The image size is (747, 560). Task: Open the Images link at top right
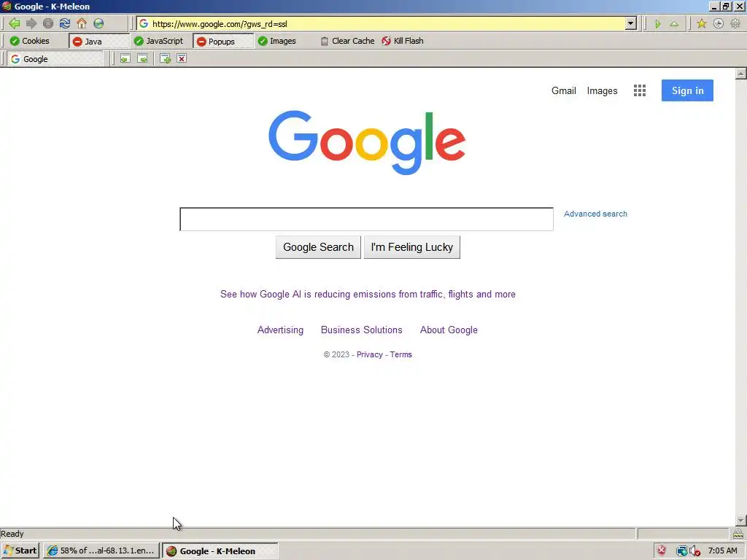click(x=602, y=90)
